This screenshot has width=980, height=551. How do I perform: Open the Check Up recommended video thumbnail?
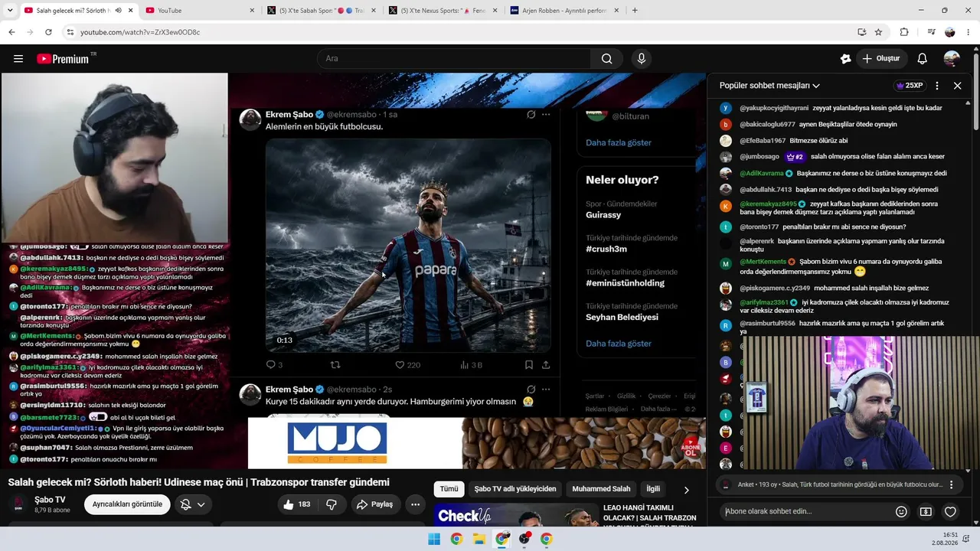coord(514,515)
